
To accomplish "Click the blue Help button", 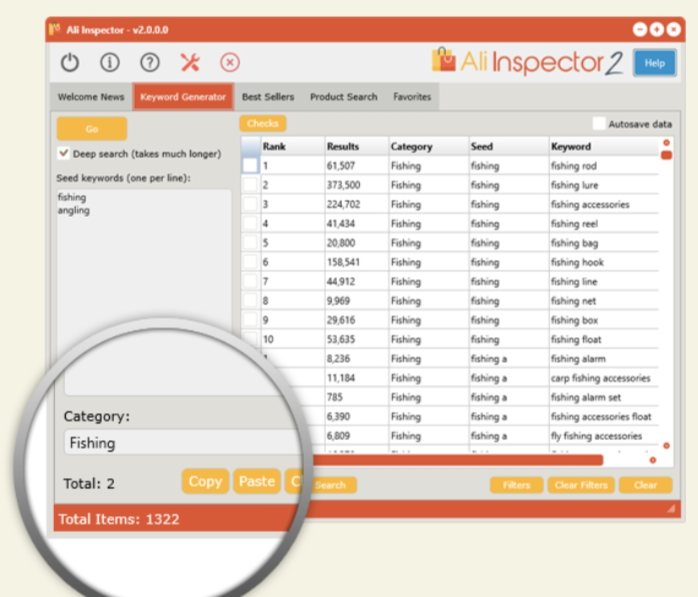I will coord(655,63).
